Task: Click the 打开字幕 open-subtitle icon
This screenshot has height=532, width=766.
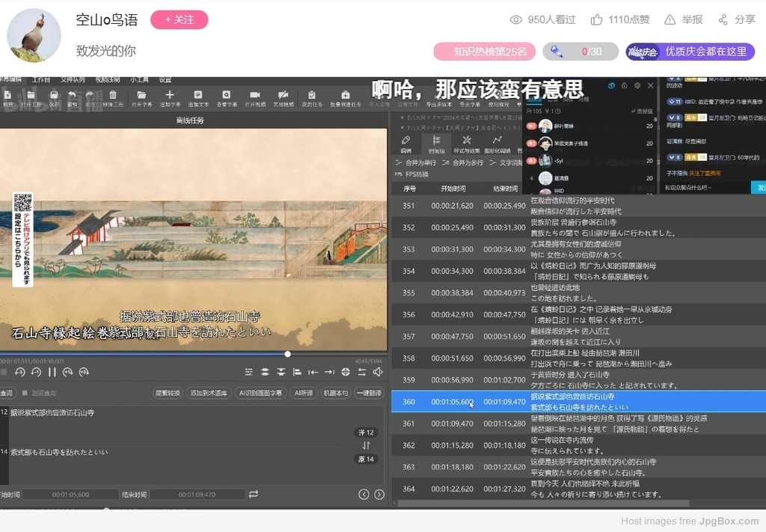Action: pyautogui.click(x=141, y=95)
